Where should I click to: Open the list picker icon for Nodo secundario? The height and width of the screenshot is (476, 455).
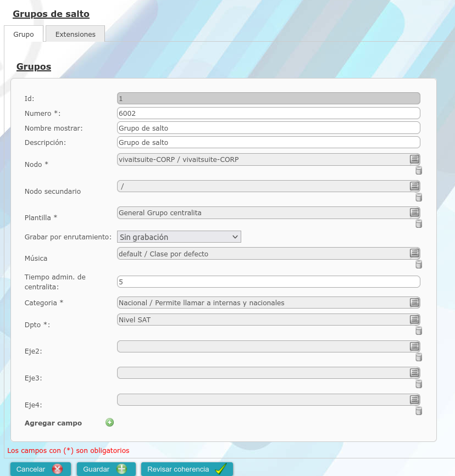pos(414,186)
